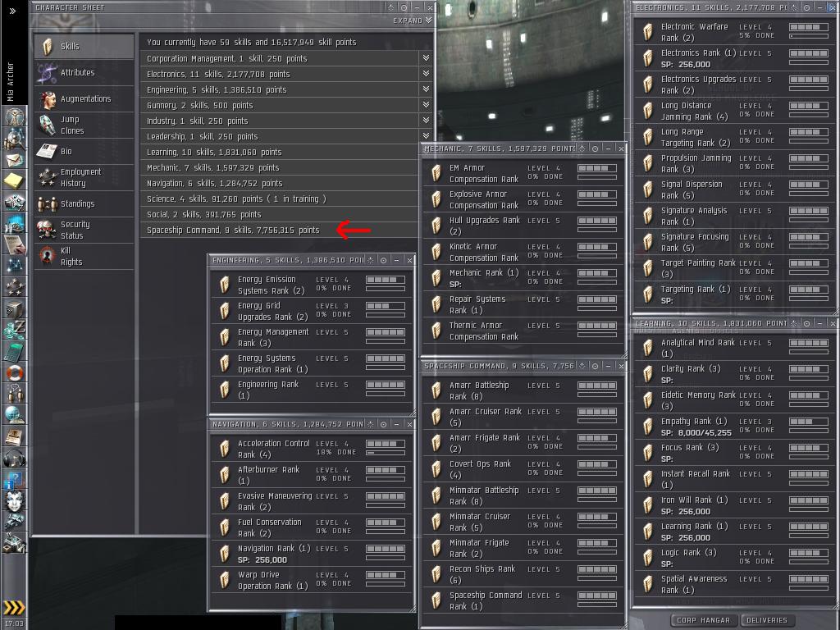Screen dimensions: 840x630
Task: Expand the Gunnery skill group chevron
Action: [426, 104]
